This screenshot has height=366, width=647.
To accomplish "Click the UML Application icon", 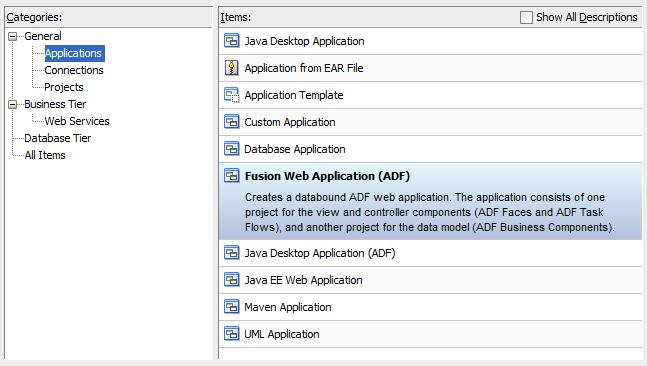I will tap(231, 333).
